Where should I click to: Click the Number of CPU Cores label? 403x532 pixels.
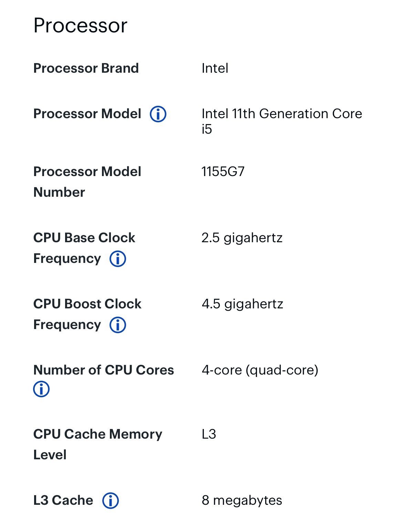coord(104,370)
